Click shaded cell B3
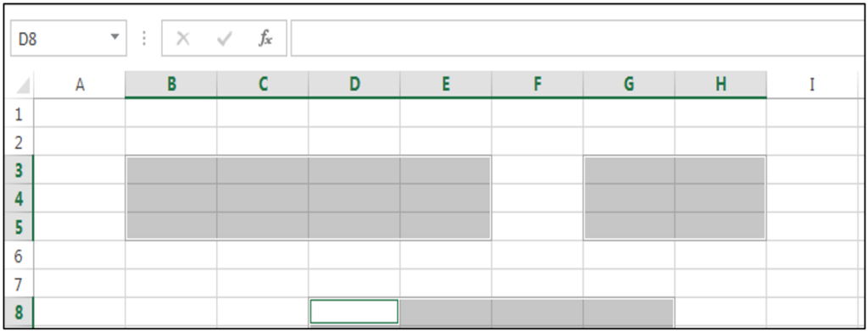The height and width of the screenshot is (331, 868). coord(171,169)
